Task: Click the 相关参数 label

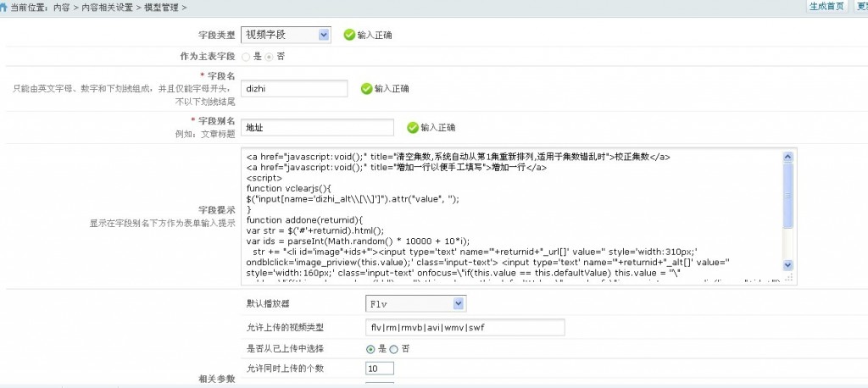Action: pos(217,380)
